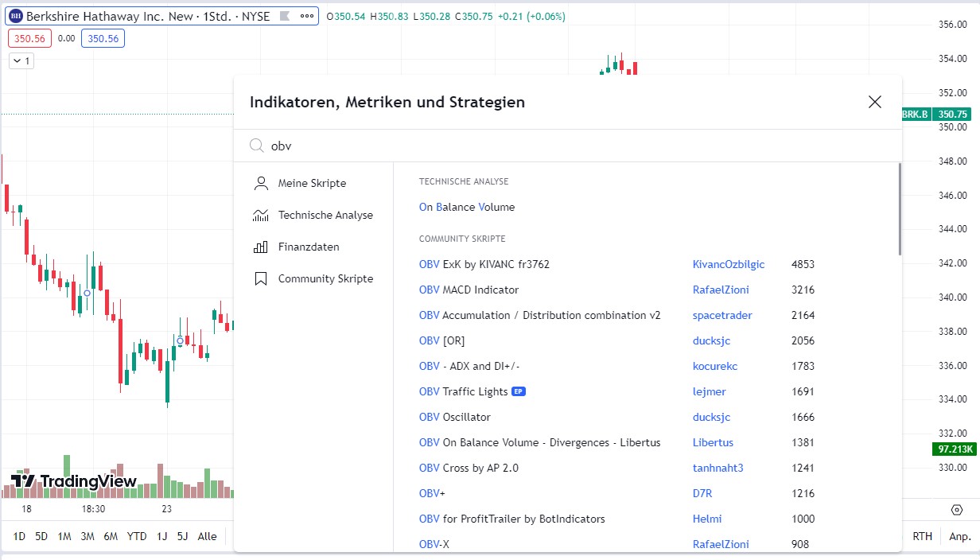Select OBV ExK by KIVANC fr3762 script
This screenshot has height=560, width=980.
tap(484, 264)
